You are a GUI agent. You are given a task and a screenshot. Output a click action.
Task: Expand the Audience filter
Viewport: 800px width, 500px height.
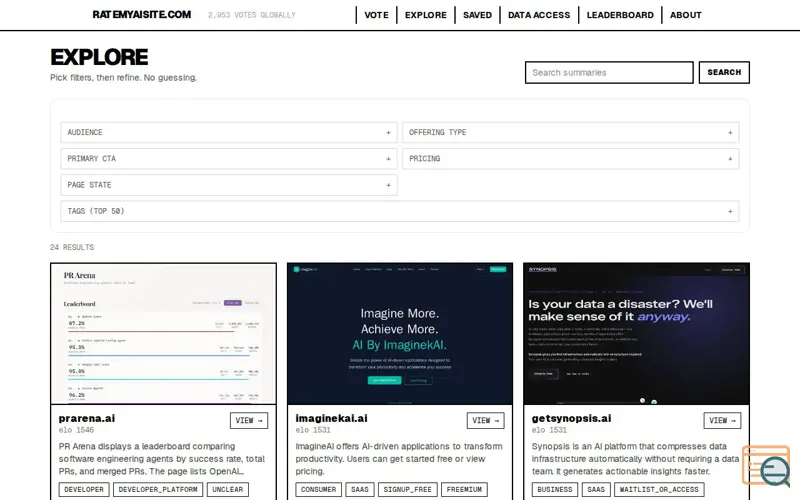[x=229, y=132]
